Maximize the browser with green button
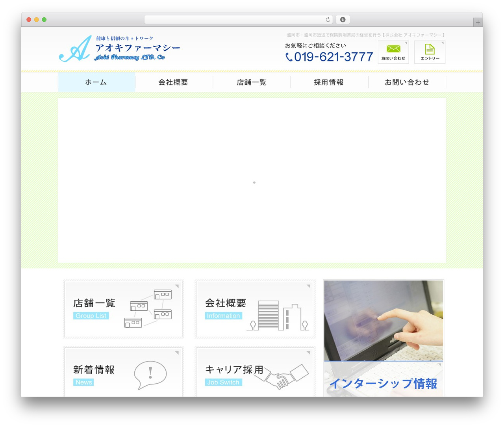Image resolution: width=504 pixels, height=427 pixels. coord(44,20)
